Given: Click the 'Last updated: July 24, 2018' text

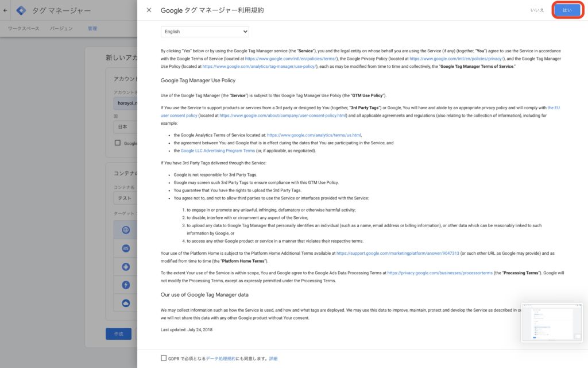Looking at the screenshot, I should (187, 329).
